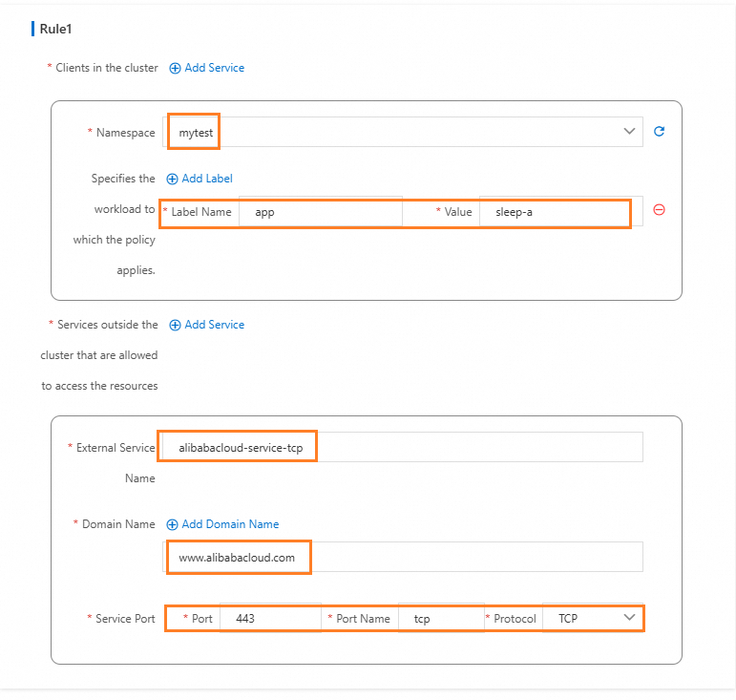Add a service under Services outside the cluster
Screen dimensions: 736x700
point(206,325)
